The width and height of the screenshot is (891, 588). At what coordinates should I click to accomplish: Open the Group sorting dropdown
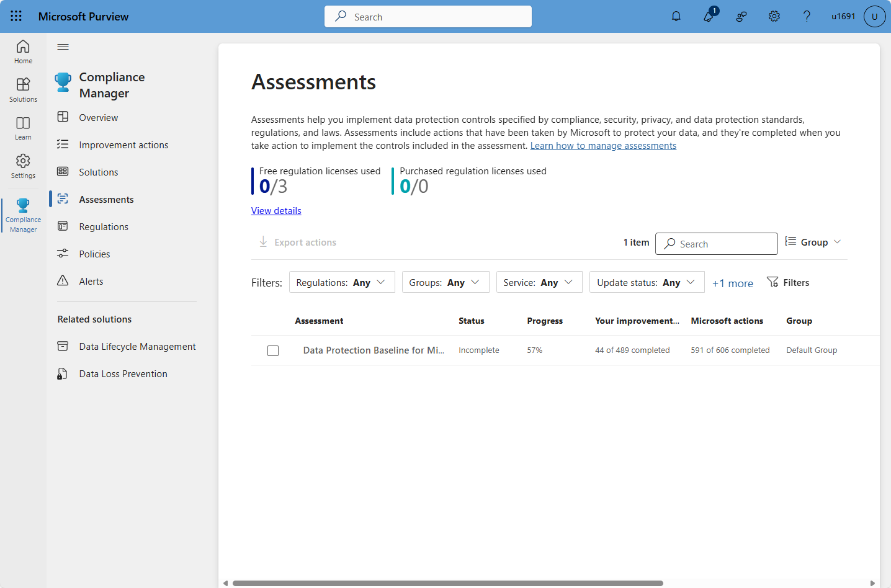[x=813, y=242]
